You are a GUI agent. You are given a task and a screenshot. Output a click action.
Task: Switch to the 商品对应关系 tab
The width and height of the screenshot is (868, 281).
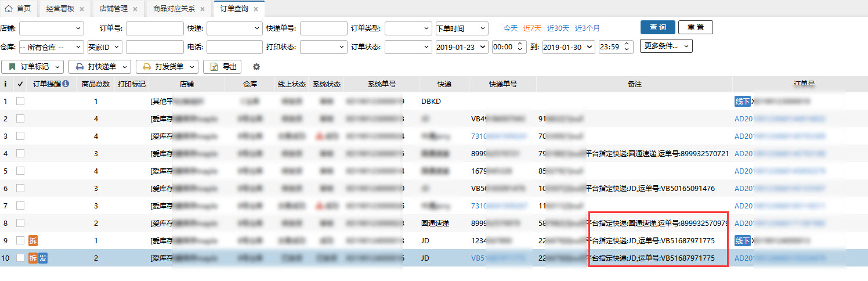[174, 9]
